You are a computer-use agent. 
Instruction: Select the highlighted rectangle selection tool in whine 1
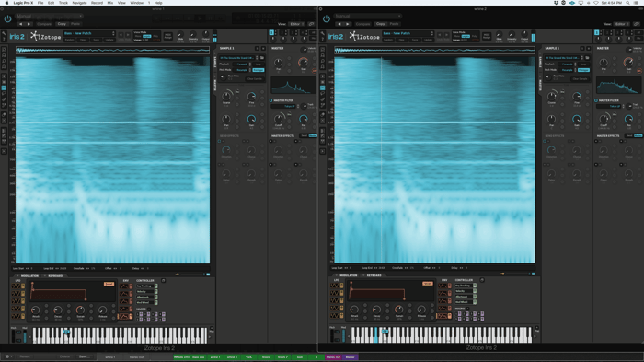(x=4, y=88)
